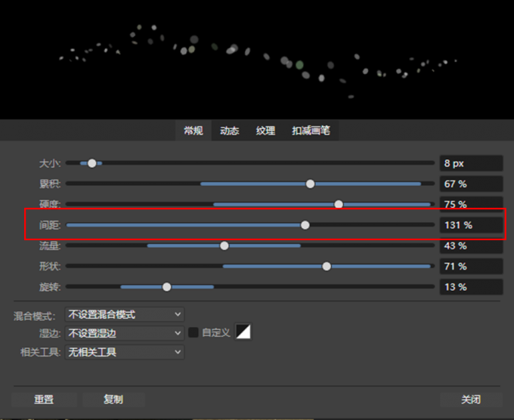Click the 67 % accumulation field
Image resolution: width=514 pixels, height=420 pixels.
tap(471, 184)
